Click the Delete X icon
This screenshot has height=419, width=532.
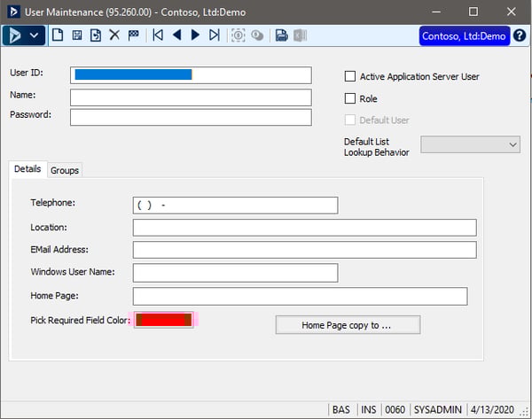pyautogui.click(x=114, y=35)
